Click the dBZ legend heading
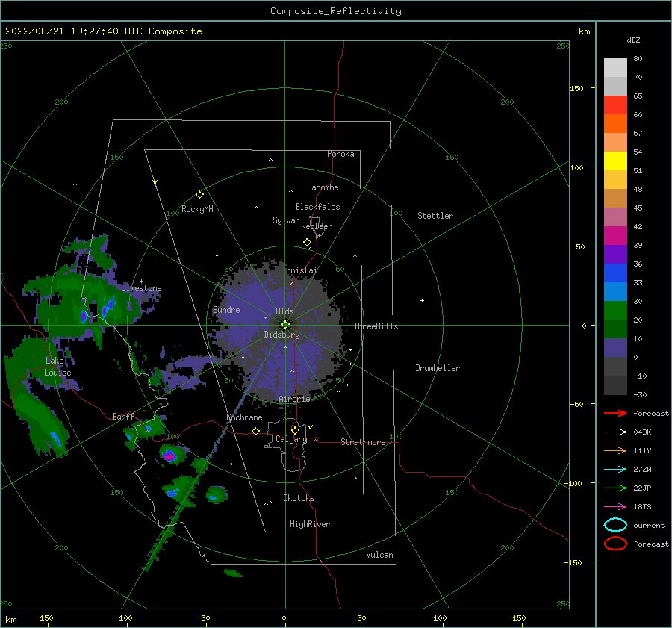 coord(633,40)
